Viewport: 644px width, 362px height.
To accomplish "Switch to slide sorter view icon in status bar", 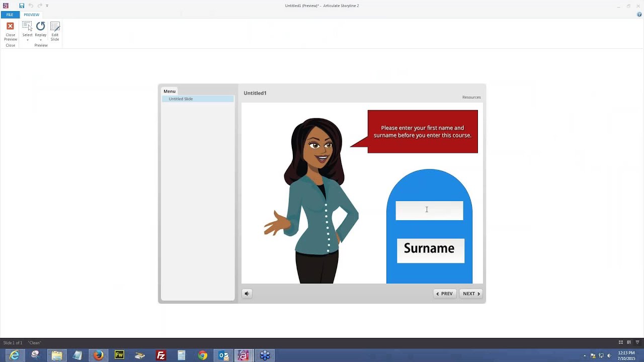I will tap(621, 342).
